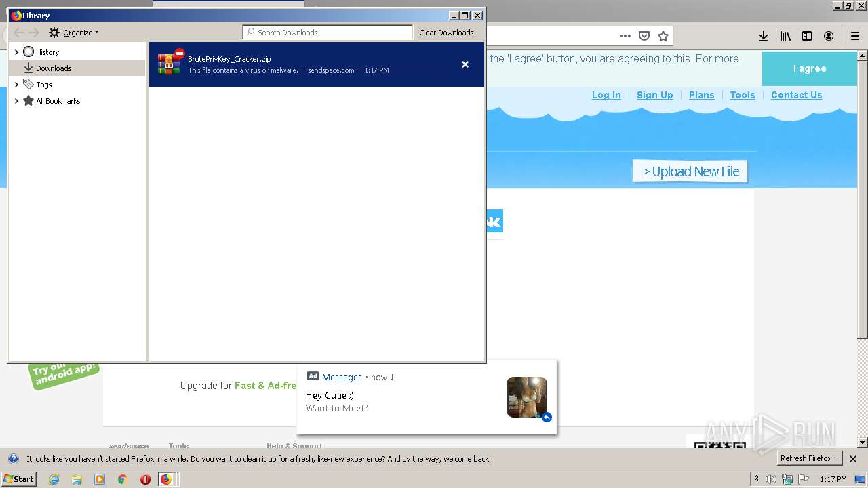Expand the Tags tree node

point(16,85)
